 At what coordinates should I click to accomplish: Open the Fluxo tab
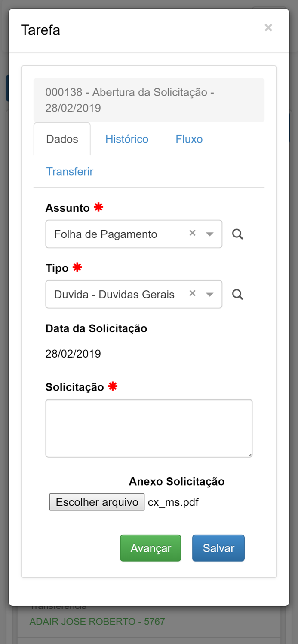point(188,139)
